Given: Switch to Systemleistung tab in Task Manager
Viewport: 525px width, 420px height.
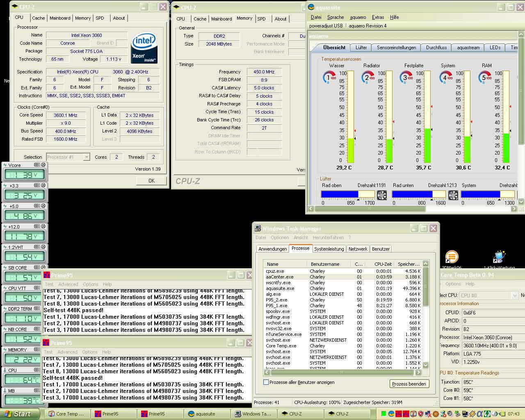Looking at the screenshot, I should pyautogui.click(x=329, y=249).
